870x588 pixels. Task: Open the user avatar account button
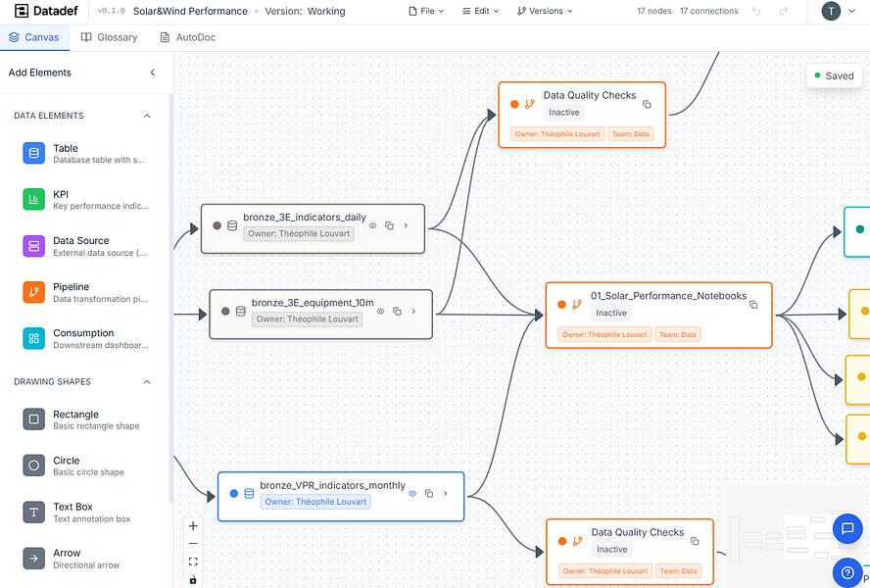point(831,12)
